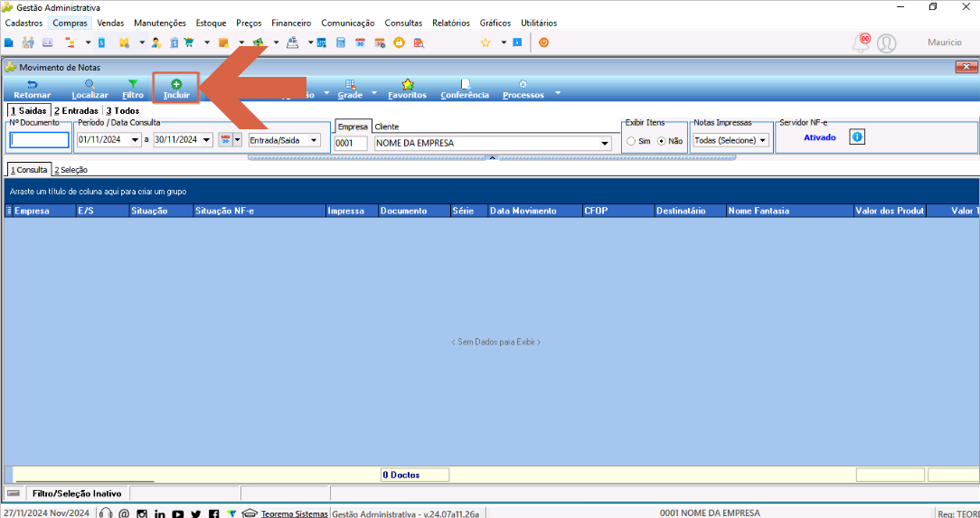Switch to the 2 Seleção tab
980x518 pixels.
[71, 170]
